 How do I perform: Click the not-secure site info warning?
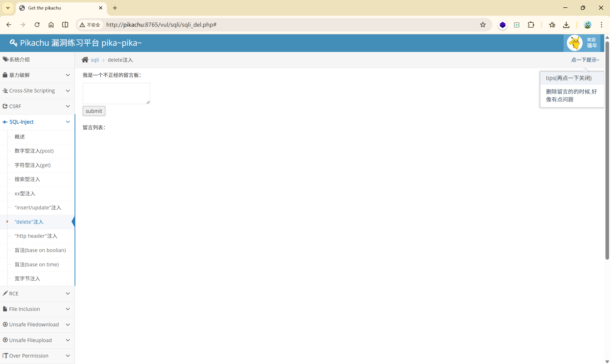pos(90,25)
